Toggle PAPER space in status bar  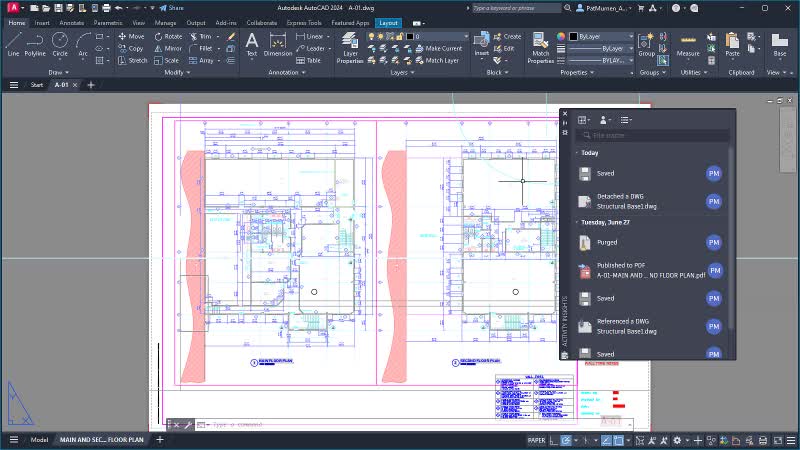(x=536, y=440)
